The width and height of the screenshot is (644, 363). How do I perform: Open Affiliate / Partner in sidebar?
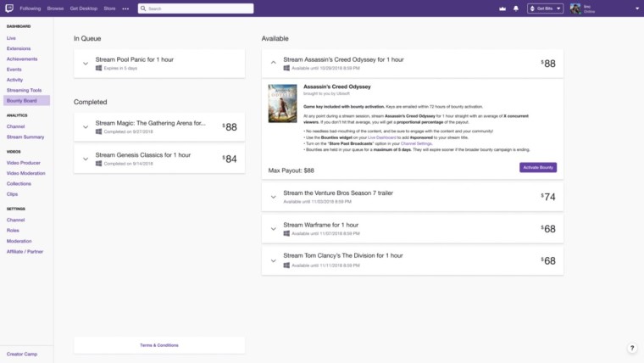click(25, 252)
